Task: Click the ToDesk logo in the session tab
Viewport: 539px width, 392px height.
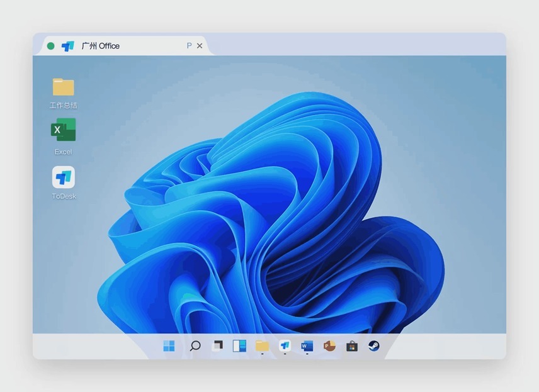Action: click(68, 46)
